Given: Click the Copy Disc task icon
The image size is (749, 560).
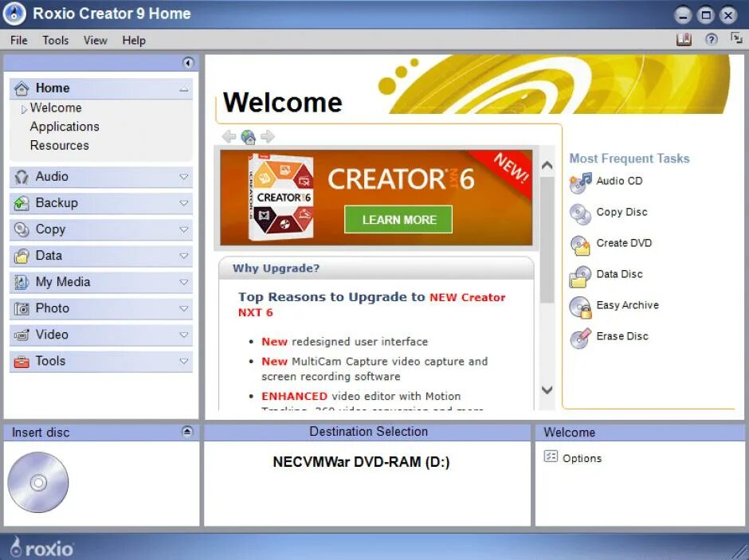Looking at the screenshot, I should [580, 213].
